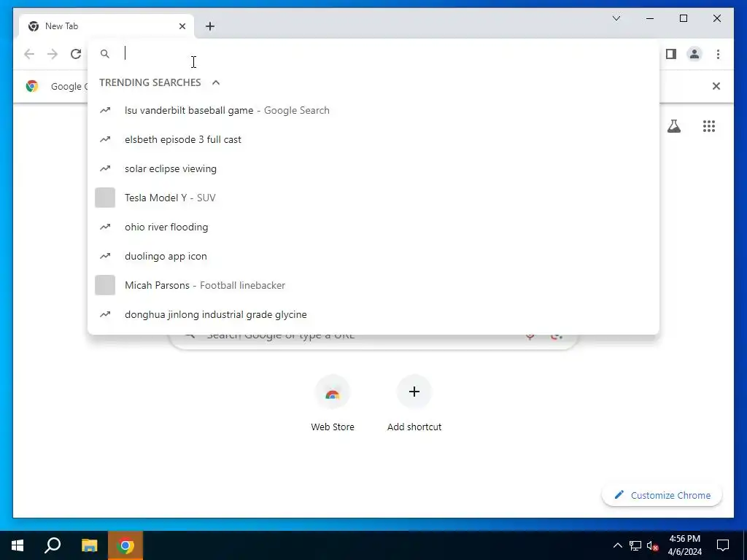
Task: Show hidden system tray icons
Action: point(617,545)
